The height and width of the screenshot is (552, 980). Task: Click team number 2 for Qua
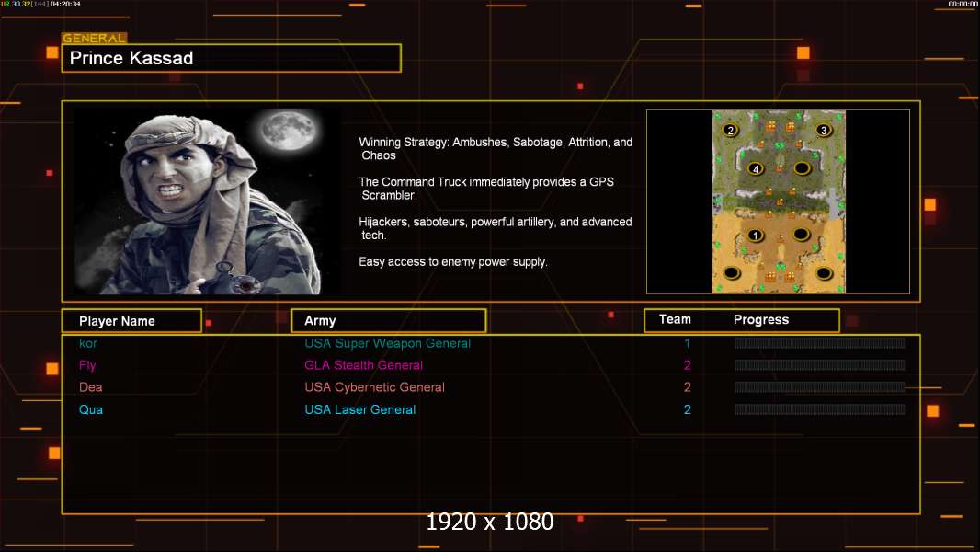pos(688,410)
